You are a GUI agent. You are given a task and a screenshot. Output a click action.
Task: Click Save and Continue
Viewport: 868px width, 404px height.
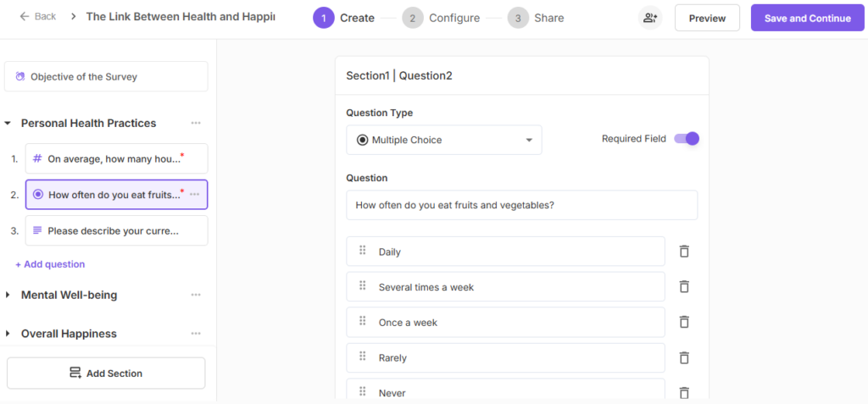806,18
